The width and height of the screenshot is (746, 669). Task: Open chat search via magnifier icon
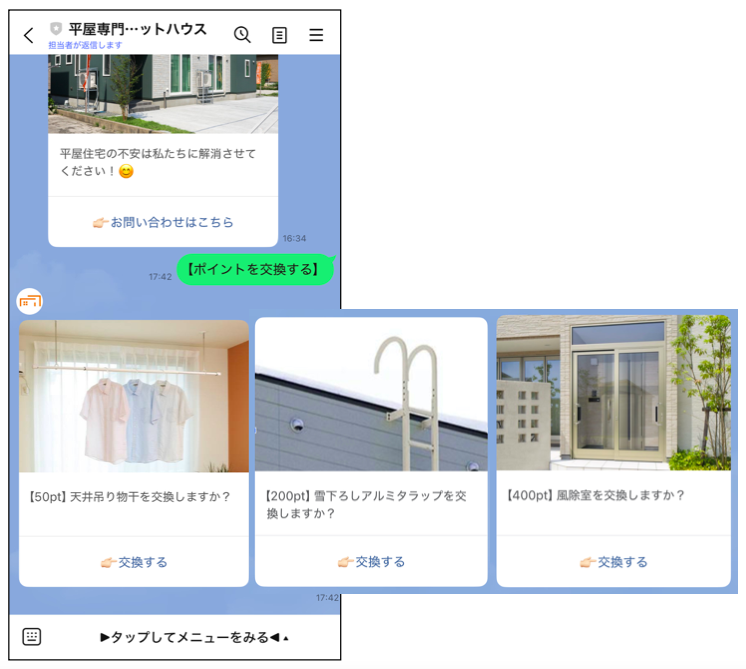(242, 35)
